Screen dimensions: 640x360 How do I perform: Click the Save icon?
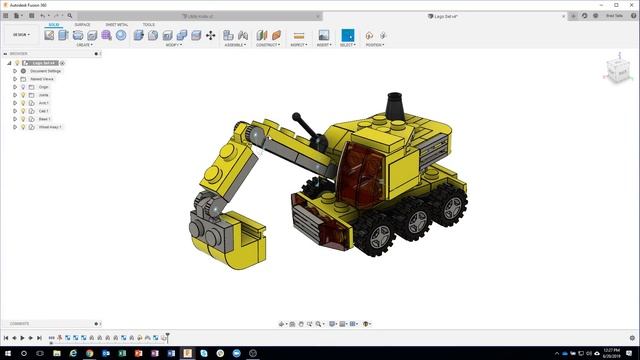pyautogui.click(x=31, y=16)
